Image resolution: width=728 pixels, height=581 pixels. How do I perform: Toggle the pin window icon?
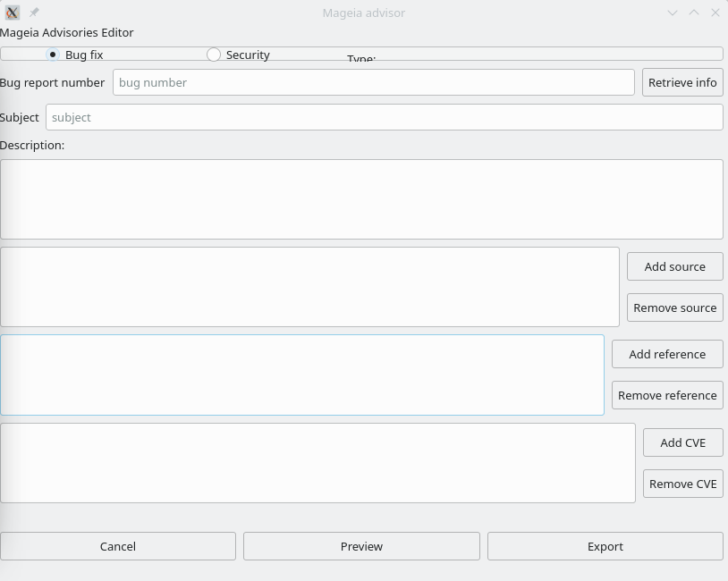(34, 13)
